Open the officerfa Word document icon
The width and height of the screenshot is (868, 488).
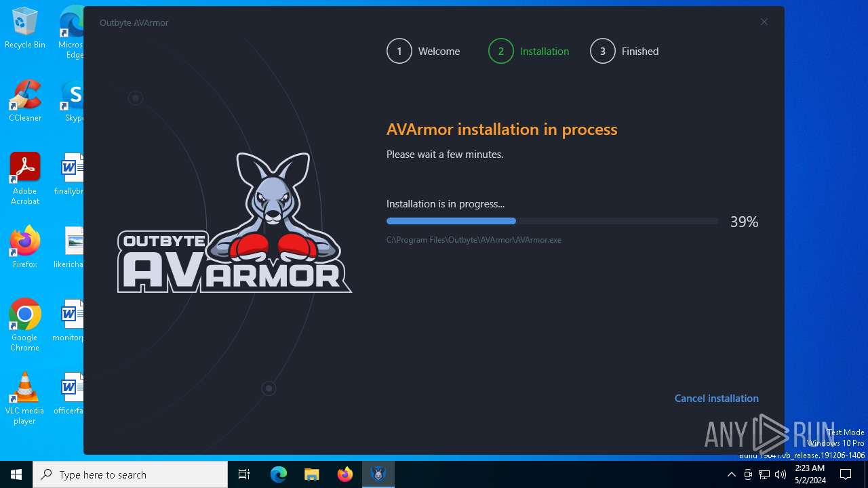(71, 394)
